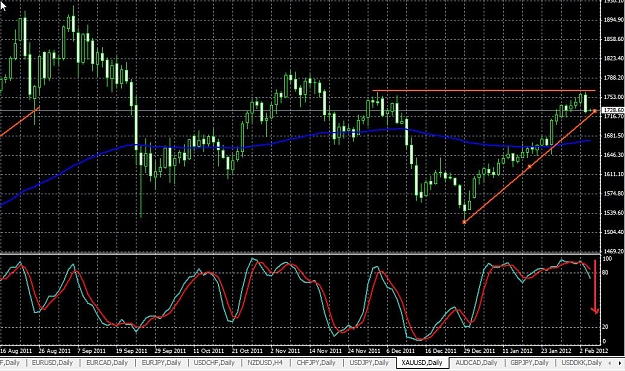Open the EURCAD,Daily chart tab
The height and width of the screenshot is (371, 625).
[x=107, y=363]
